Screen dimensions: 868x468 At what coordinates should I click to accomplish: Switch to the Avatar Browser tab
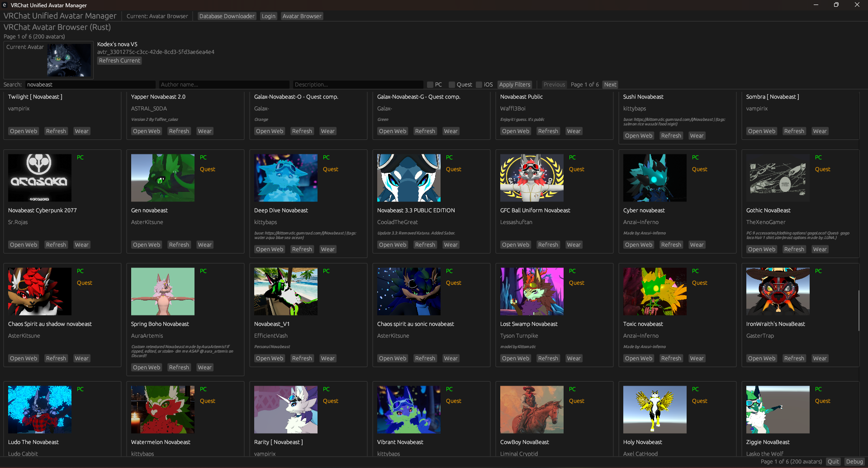[x=301, y=16]
